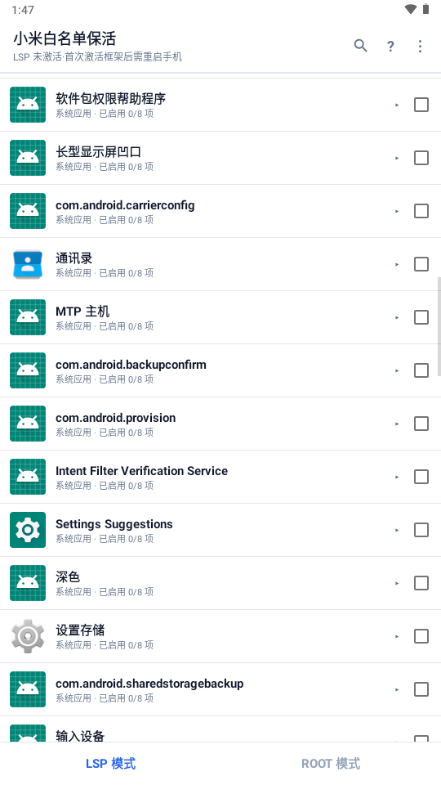The image size is (441, 785).
Task: Open the com.android.provision list entry
Action: tap(220, 424)
